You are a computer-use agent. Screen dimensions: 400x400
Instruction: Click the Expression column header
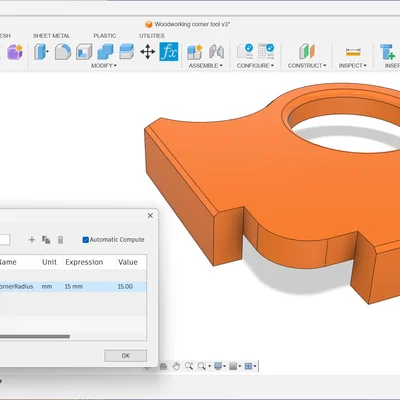tap(84, 262)
